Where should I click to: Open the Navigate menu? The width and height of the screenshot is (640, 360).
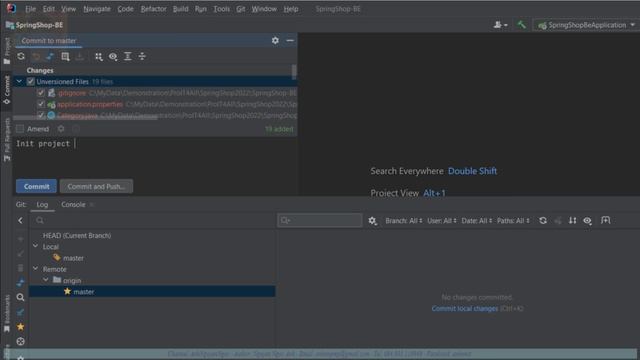tap(97, 9)
